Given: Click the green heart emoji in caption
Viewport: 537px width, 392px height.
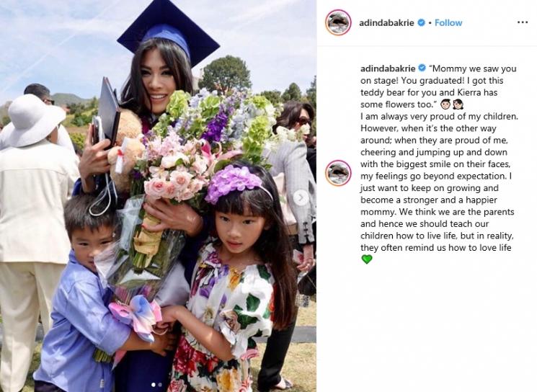Looking at the screenshot, I should [367, 260].
